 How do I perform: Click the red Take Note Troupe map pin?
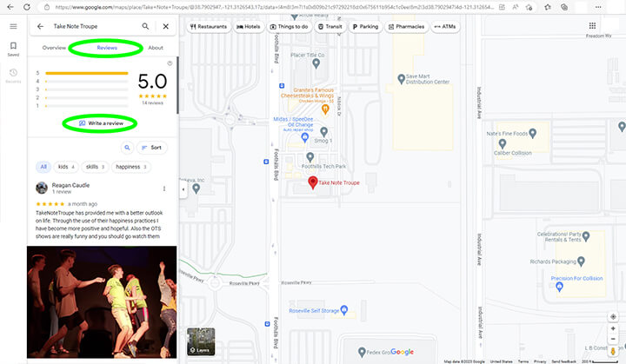(313, 182)
